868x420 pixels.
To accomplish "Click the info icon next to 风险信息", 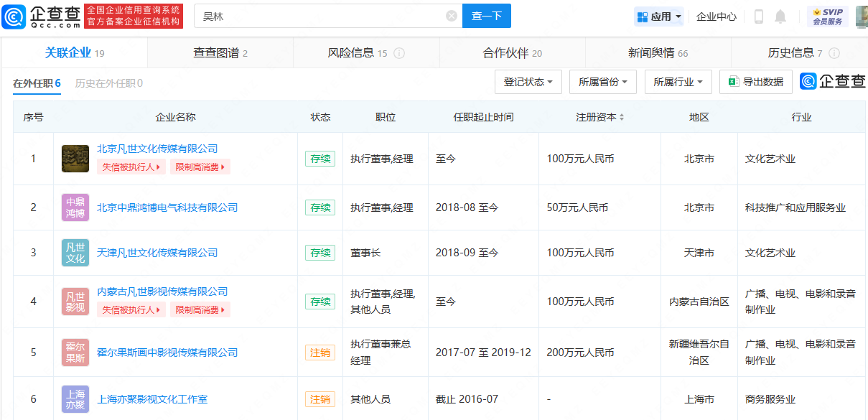I will click(400, 53).
